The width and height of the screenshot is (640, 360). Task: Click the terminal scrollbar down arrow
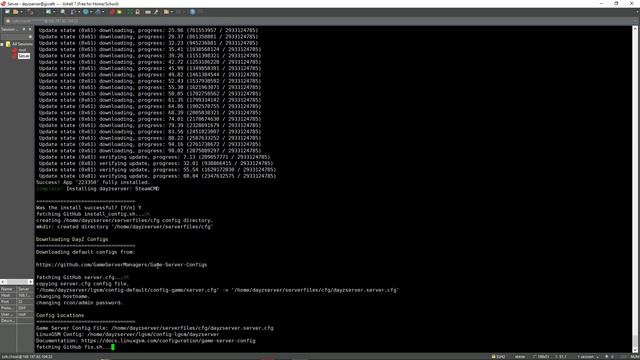[635, 350]
